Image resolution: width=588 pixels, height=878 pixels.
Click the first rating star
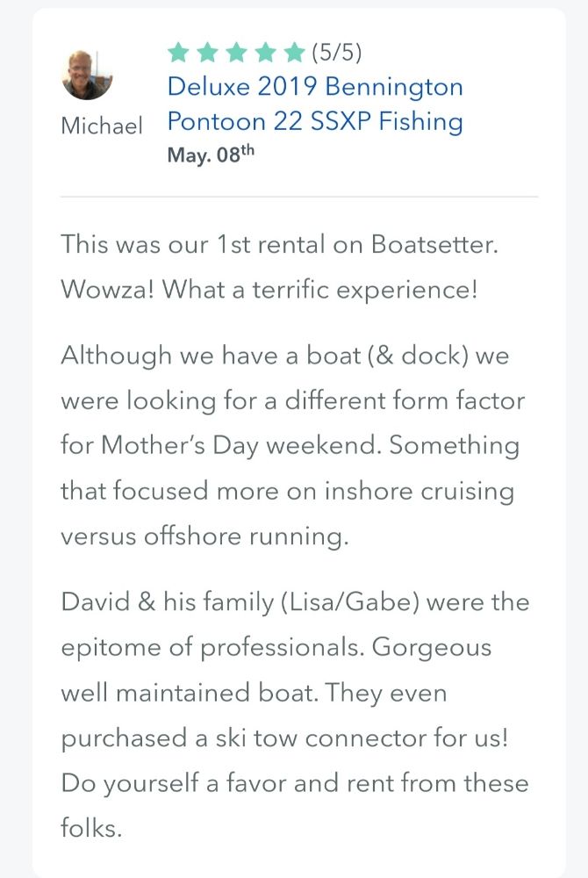pos(178,52)
